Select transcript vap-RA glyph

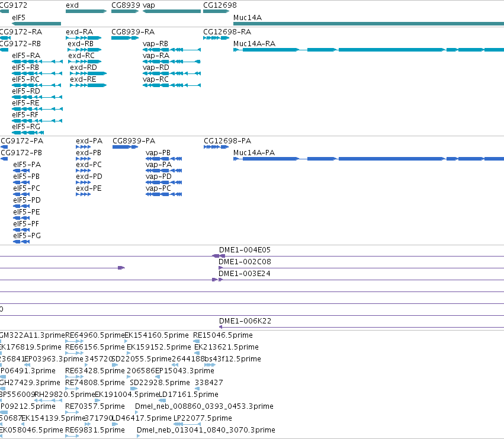pos(172,62)
